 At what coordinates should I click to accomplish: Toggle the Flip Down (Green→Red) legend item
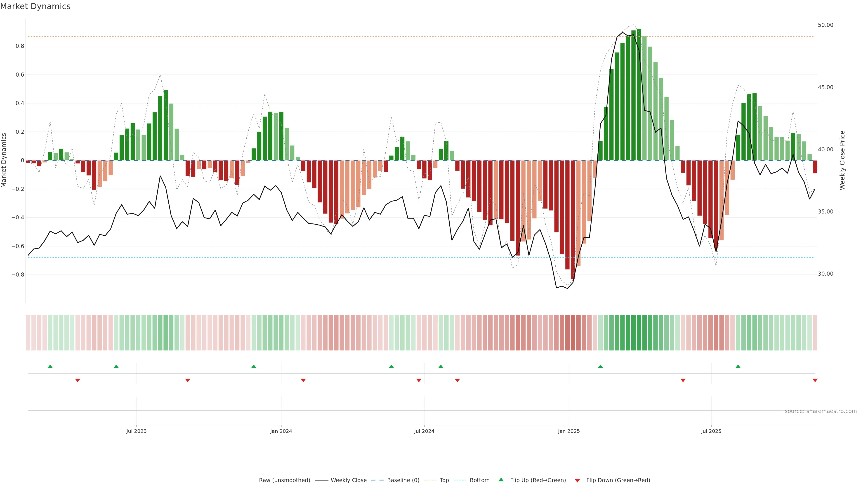[618, 480]
